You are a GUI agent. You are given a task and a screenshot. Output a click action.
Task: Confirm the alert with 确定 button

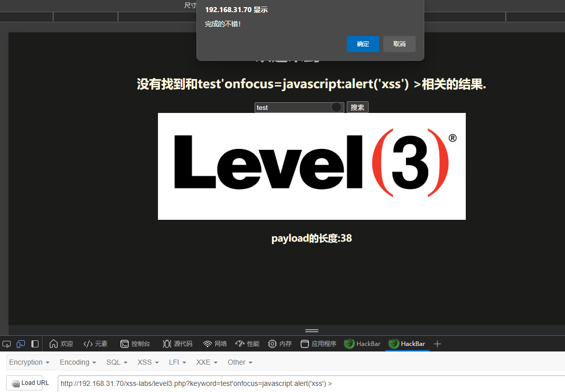point(362,44)
